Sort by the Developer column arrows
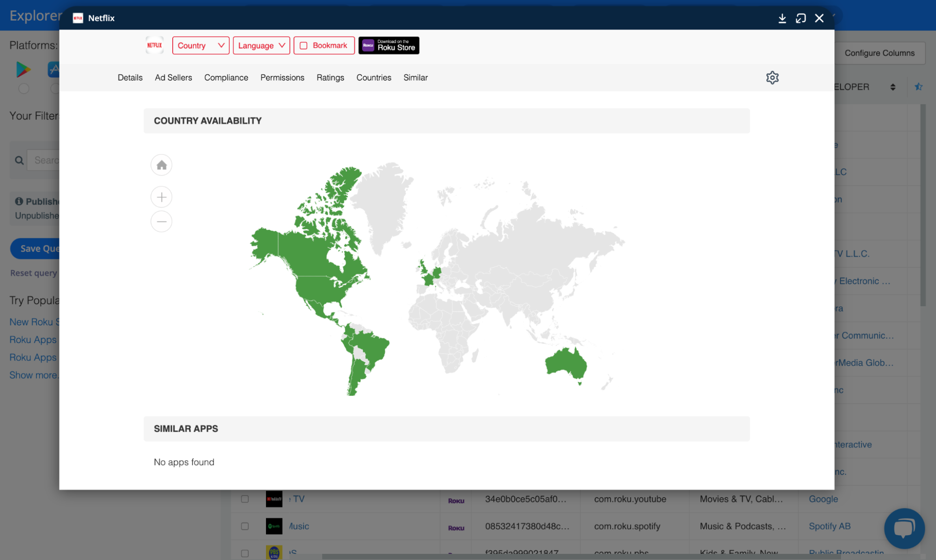The width and height of the screenshot is (936, 560). pos(892,87)
